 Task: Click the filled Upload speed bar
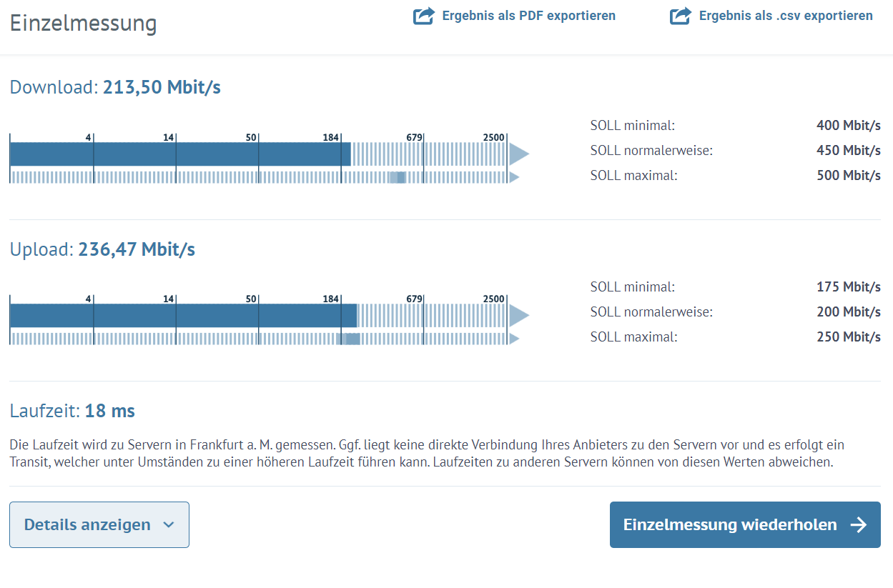(183, 315)
